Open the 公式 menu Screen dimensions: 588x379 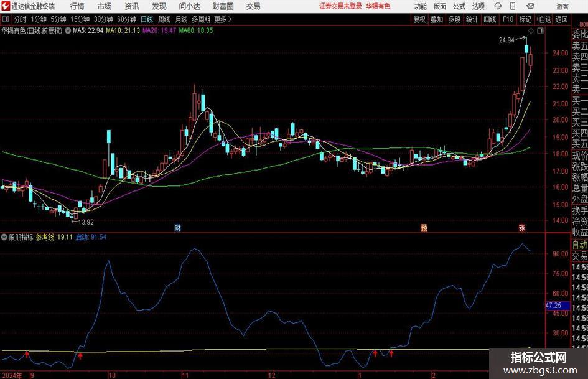[x=459, y=6]
